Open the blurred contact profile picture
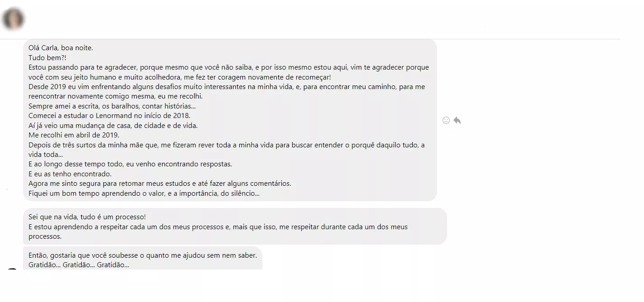Image resolution: width=644 pixels, height=302 pixels. [x=13, y=19]
